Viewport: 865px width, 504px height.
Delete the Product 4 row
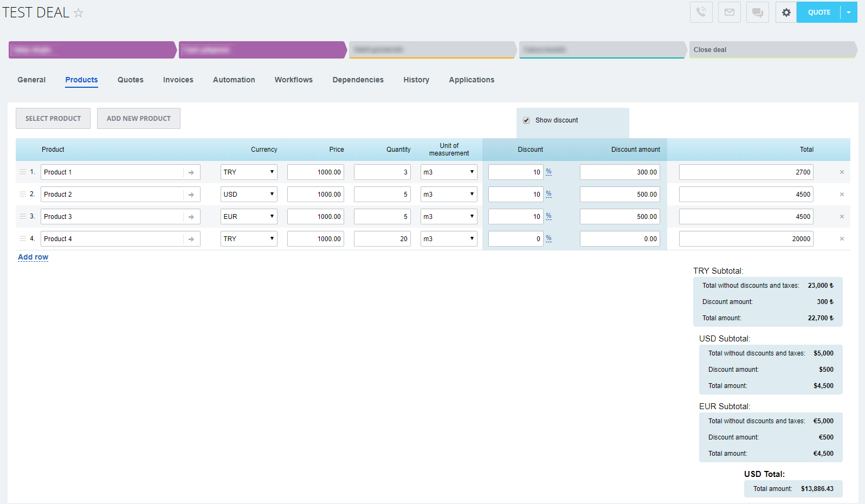[842, 239]
